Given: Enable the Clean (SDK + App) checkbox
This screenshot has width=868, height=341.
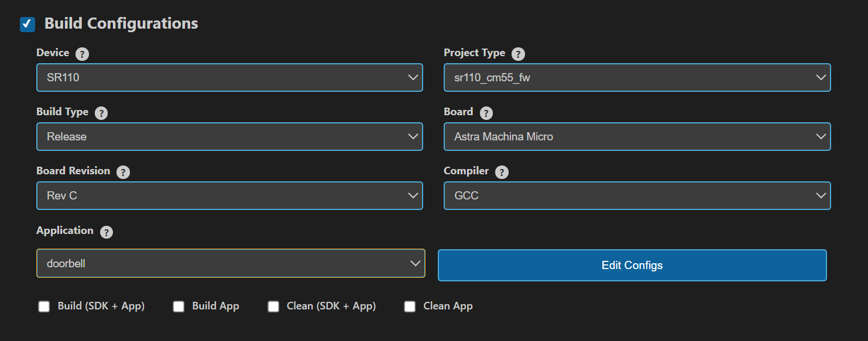Looking at the screenshot, I should pos(273,306).
